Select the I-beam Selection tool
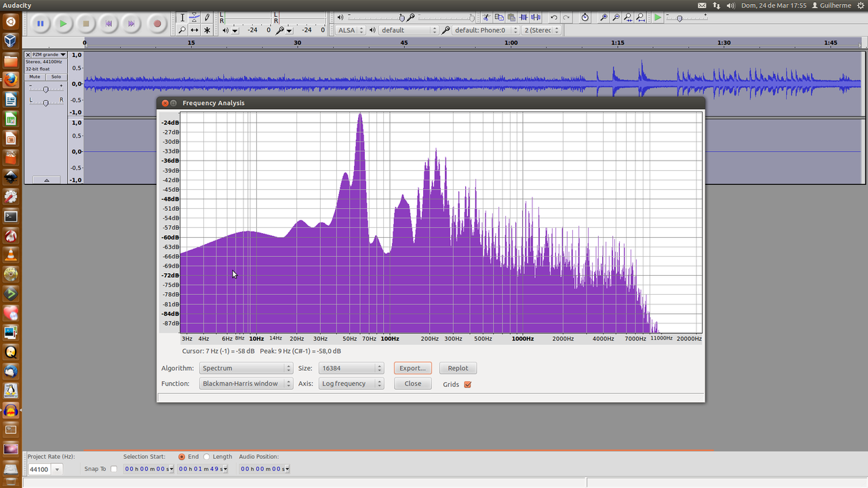Image resolution: width=868 pixels, height=488 pixels. tap(182, 18)
